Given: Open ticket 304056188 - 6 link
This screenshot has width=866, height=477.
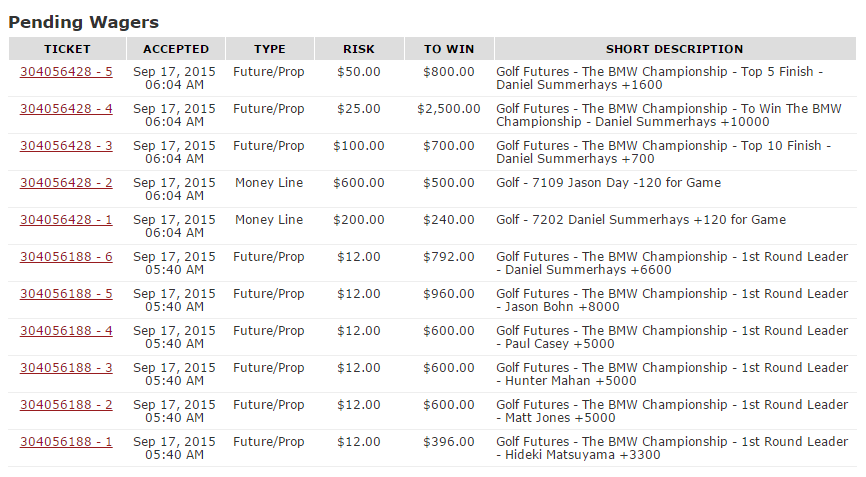Looking at the screenshot, I should (66, 257).
